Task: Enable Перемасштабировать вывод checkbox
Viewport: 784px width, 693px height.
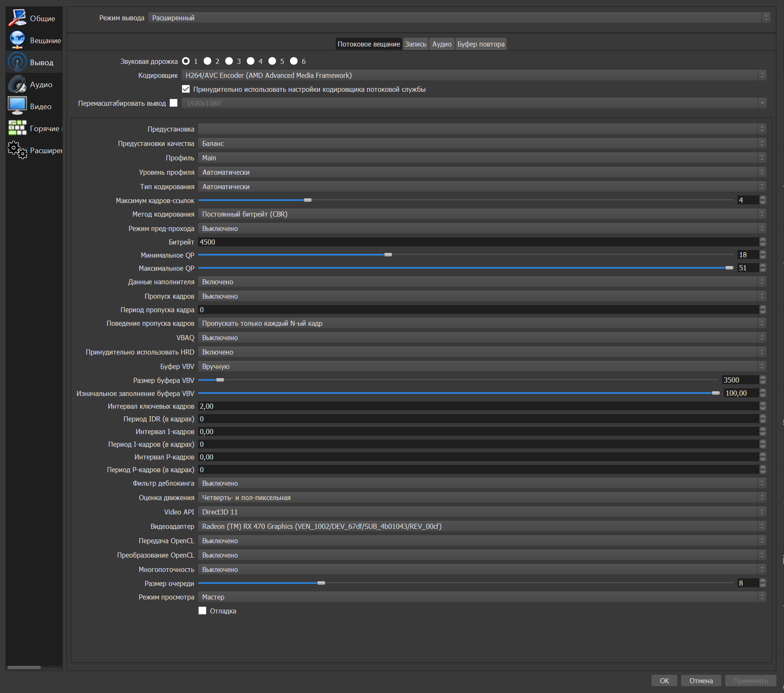Action: (x=174, y=103)
